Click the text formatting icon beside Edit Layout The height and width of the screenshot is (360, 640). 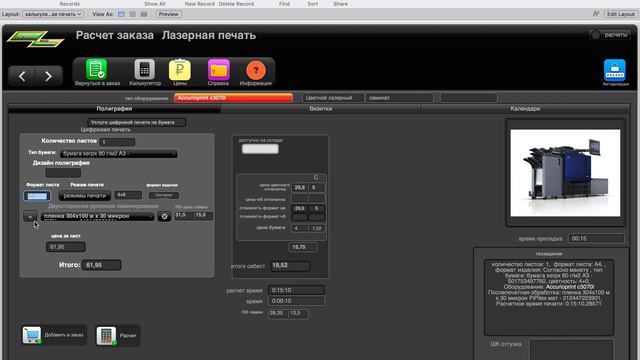(x=596, y=14)
